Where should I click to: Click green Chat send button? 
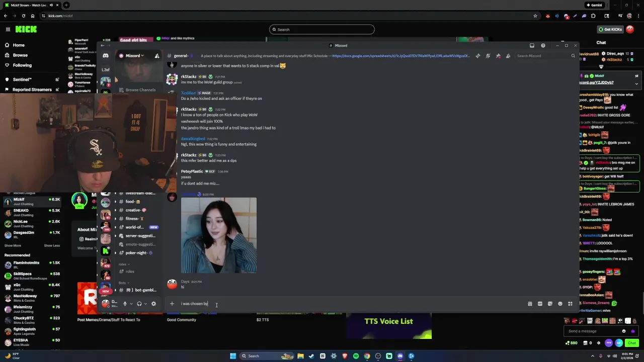click(632, 343)
